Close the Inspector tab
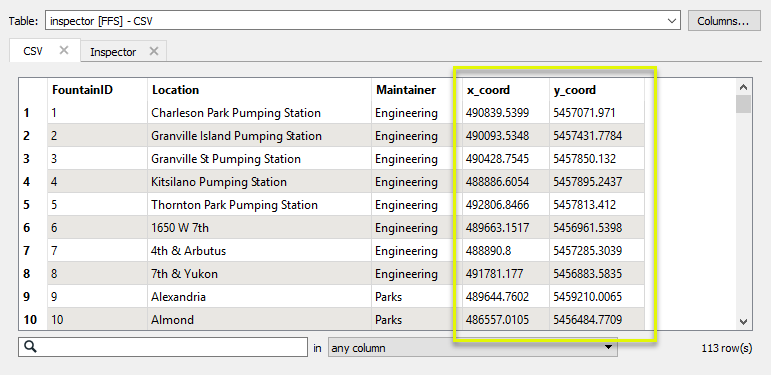 pyautogui.click(x=154, y=51)
